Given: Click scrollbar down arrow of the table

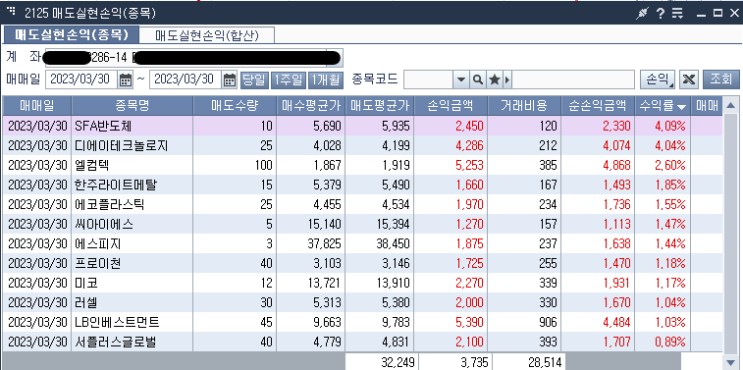Looking at the screenshot, I should 731,362.
